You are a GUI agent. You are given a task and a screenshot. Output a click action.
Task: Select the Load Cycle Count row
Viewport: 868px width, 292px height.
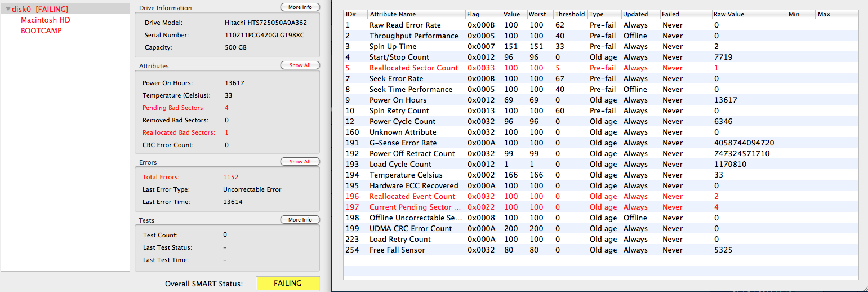(400, 165)
